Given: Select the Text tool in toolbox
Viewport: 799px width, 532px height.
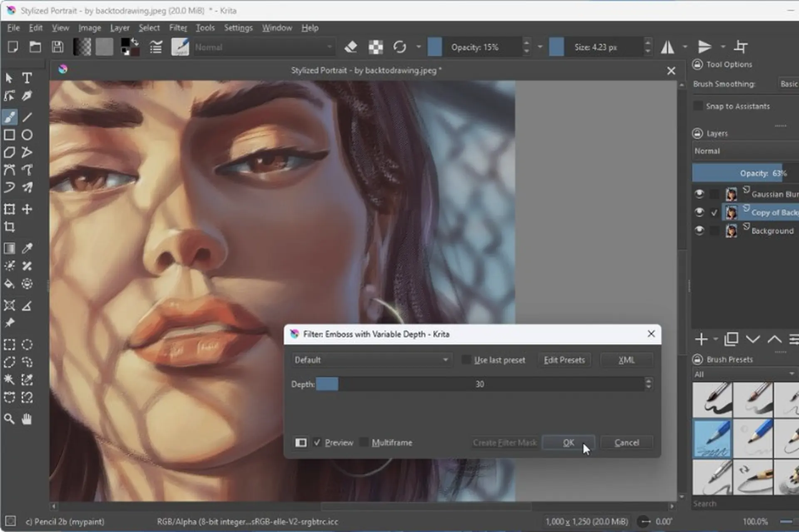Looking at the screenshot, I should coord(27,78).
